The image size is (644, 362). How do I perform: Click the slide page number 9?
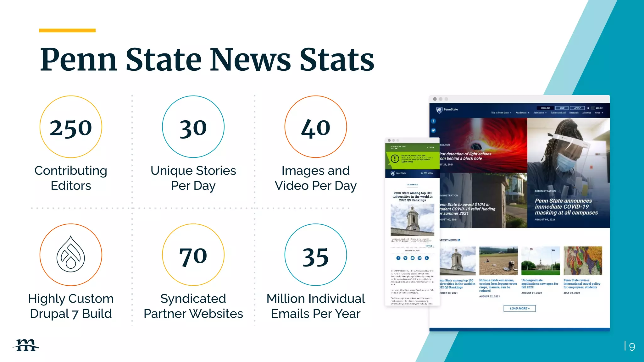[x=632, y=347]
